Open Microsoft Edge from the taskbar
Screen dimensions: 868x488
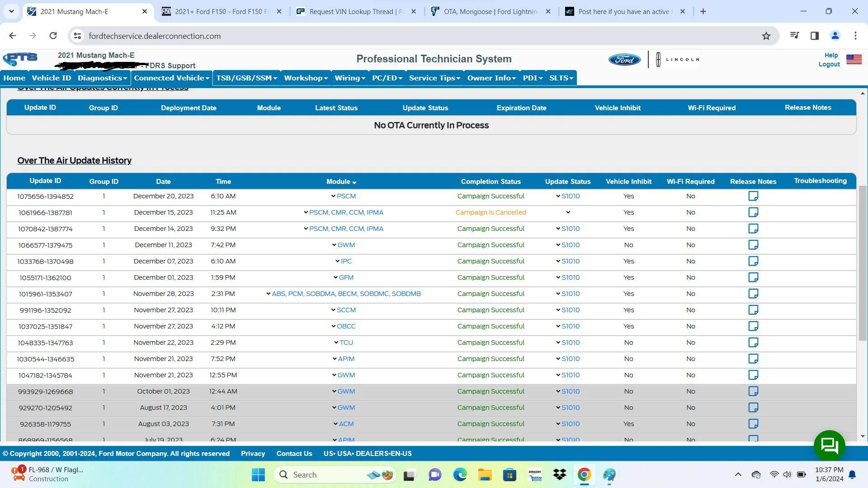(x=460, y=475)
